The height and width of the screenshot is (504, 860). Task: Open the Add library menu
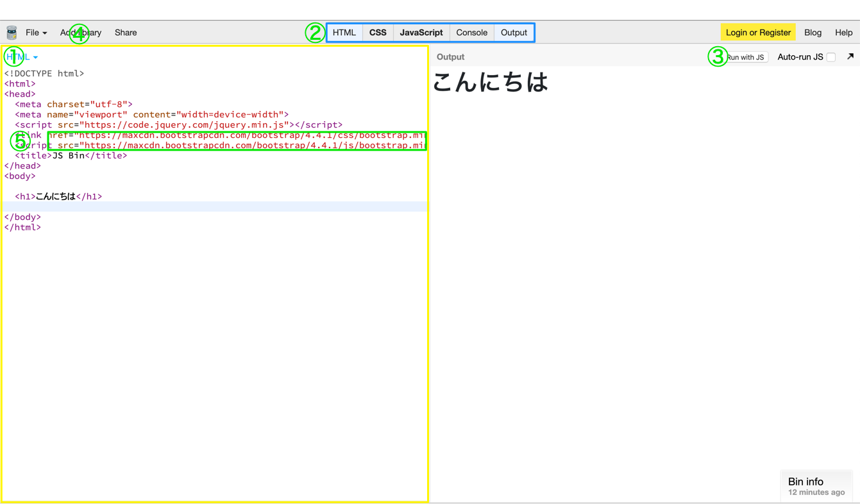coord(81,32)
